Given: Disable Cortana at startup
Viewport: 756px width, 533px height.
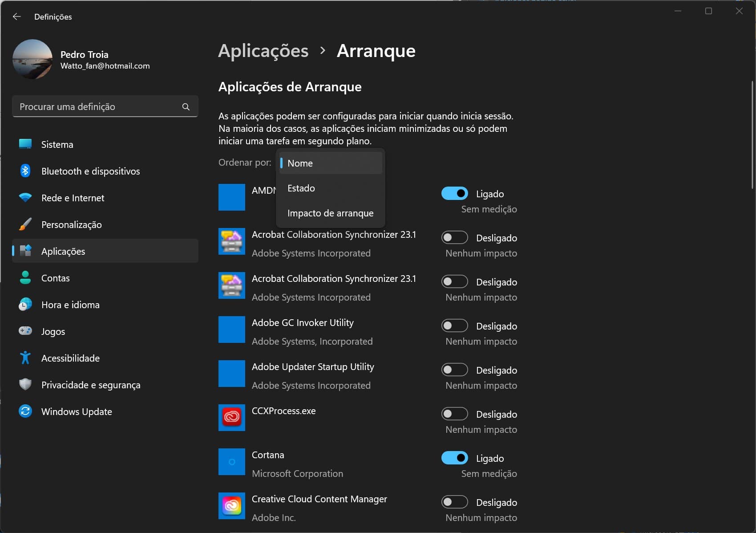Looking at the screenshot, I should (454, 458).
